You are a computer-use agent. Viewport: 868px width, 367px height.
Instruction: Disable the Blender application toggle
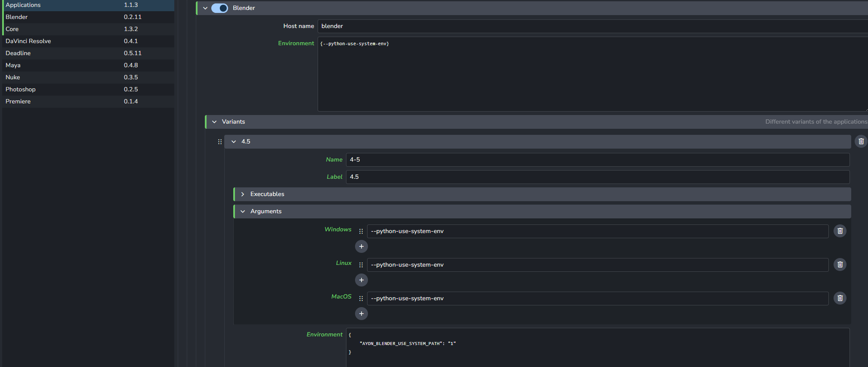[x=219, y=8]
